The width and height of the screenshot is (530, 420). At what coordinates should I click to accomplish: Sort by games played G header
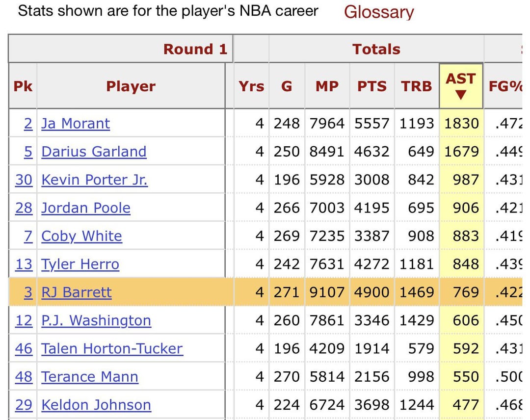[287, 86]
